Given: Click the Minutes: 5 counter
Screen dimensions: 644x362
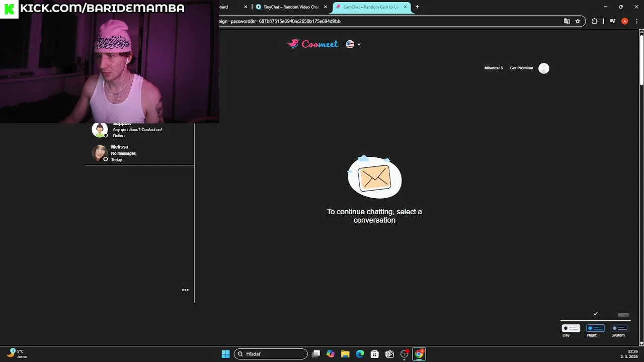Looking at the screenshot, I should pyautogui.click(x=494, y=68).
